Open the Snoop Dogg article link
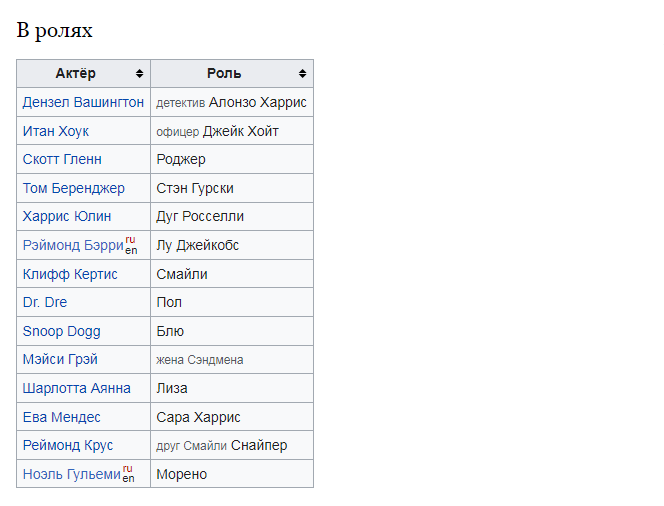Image resolution: width=664 pixels, height=506 pixels. 62,331
